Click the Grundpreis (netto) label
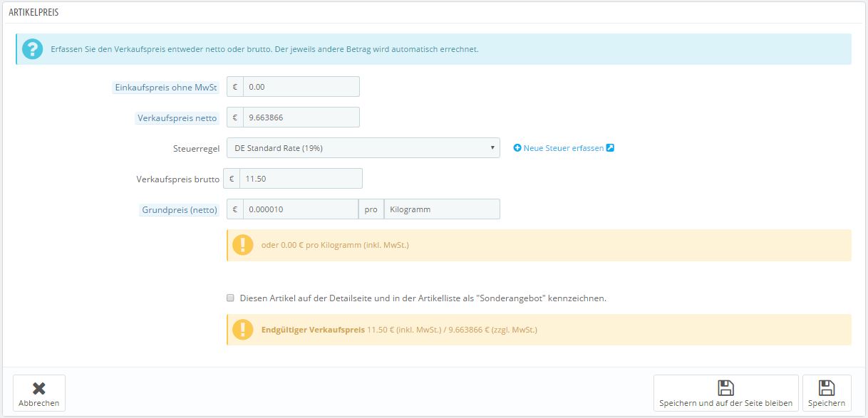The image size is (868, 418). pos(180,210)
